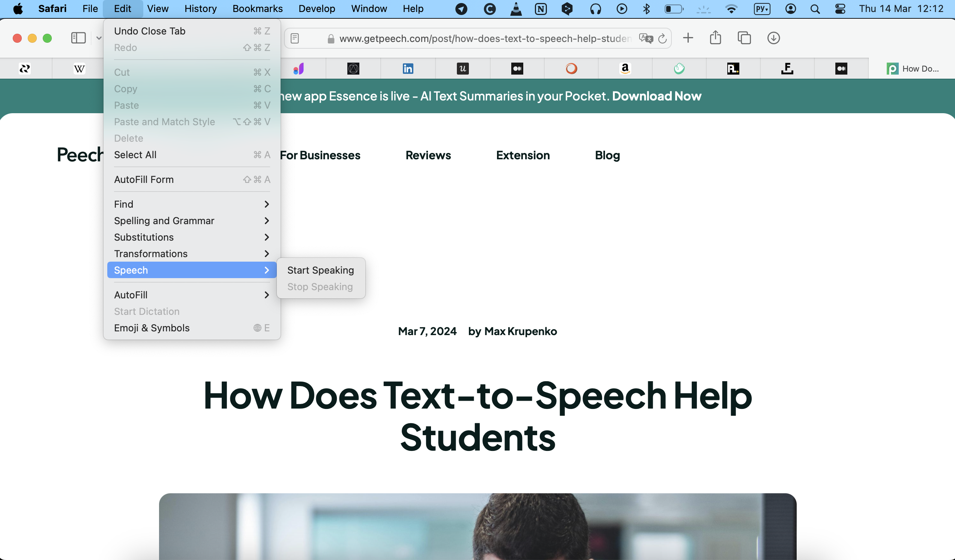Open the LinkedIn pinned tab
955x560 pixels.
[x=408, y=69]
